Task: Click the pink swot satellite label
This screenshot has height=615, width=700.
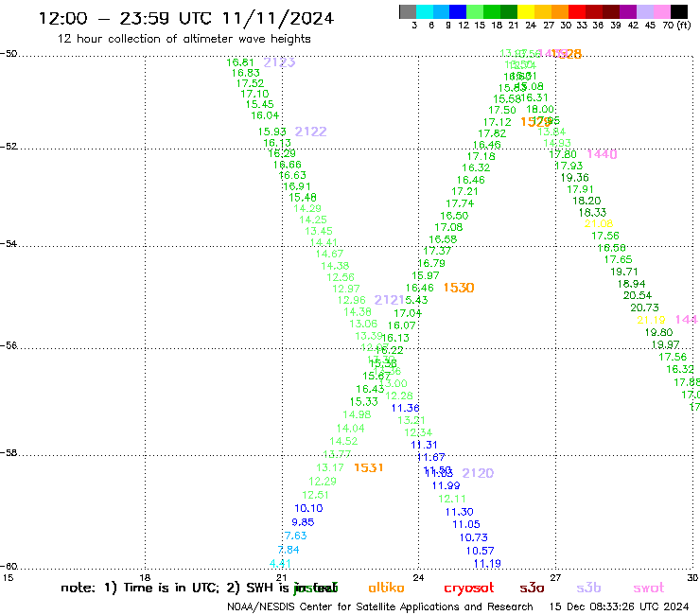Action: tap(649, 588)
